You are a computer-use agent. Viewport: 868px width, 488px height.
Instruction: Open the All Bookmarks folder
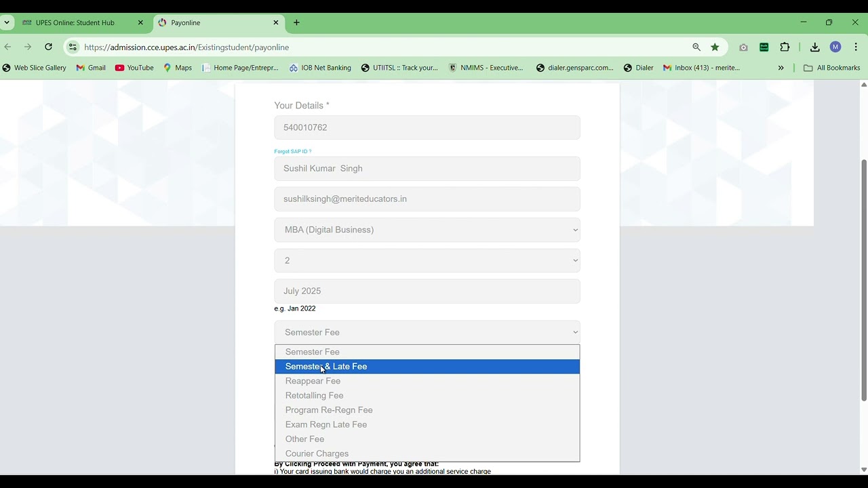click(x=832, y=68)
